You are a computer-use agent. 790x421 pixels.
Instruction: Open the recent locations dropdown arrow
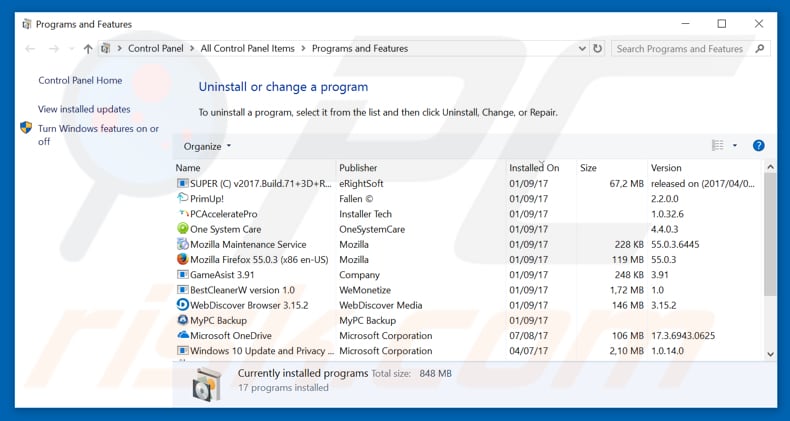click(x=72, y=49)
